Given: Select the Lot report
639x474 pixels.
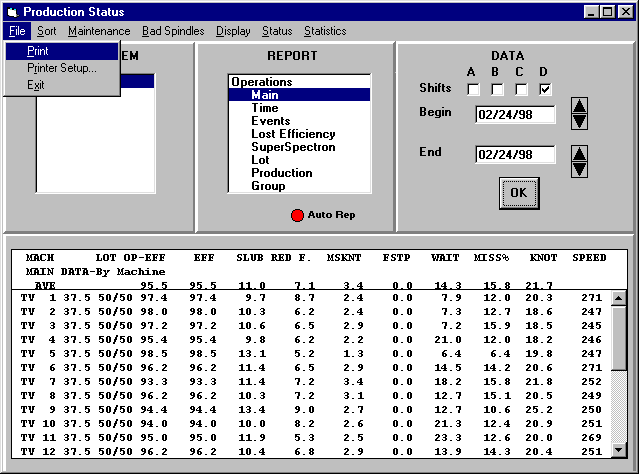Looking at the screenshot, I should (300, 160).
